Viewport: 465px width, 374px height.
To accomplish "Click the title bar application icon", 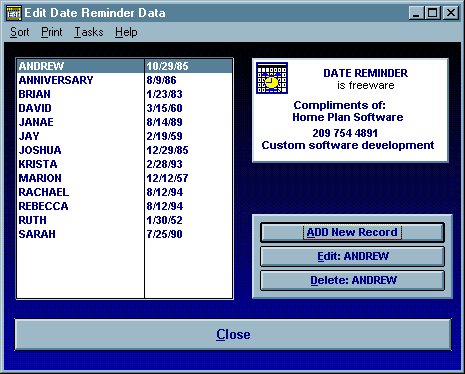I will coord(14,13).
